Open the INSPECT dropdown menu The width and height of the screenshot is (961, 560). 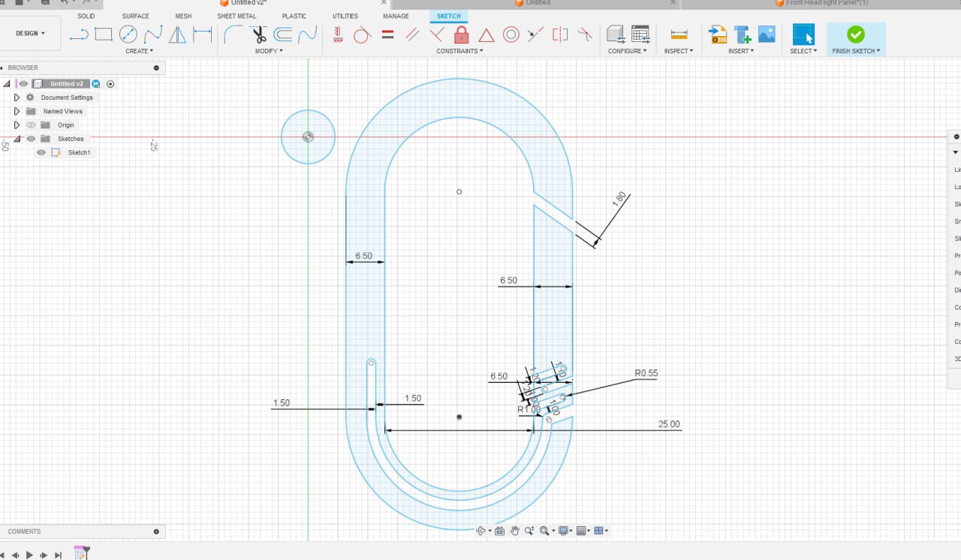pos(679,51)
